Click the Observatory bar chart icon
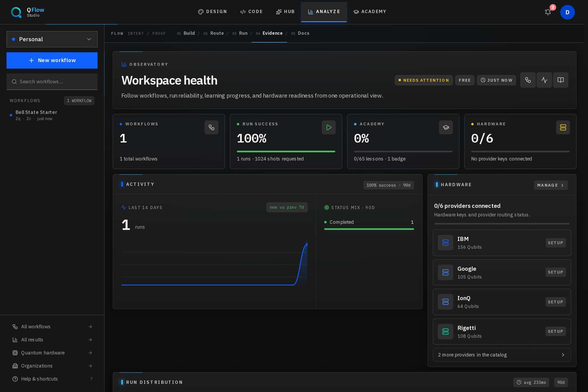588x392 pixels. coord(124,64)
